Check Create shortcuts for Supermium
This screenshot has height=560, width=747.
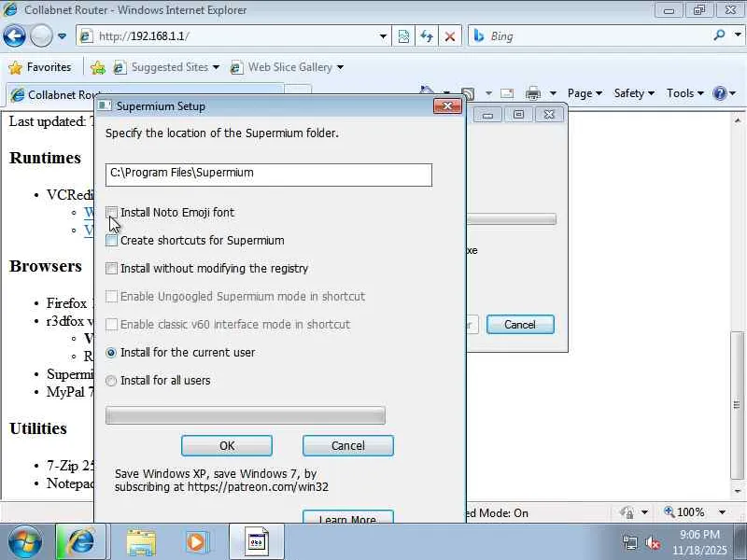click(x=111, y=241)
